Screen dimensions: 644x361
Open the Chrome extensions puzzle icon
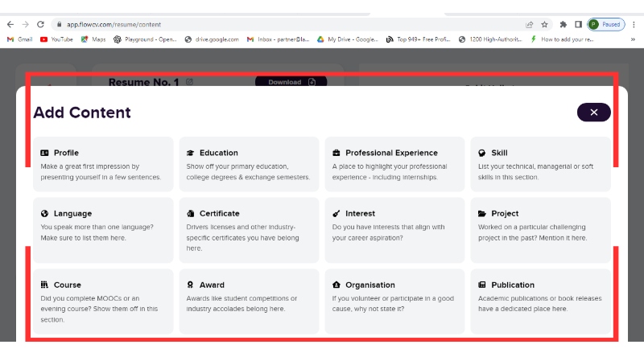click(563, 24)
